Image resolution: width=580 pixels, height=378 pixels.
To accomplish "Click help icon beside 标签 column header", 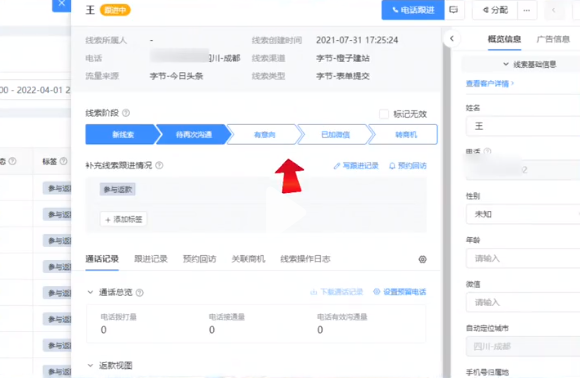I will (64, 161).
